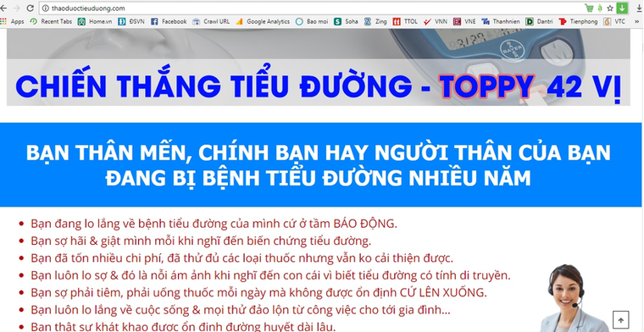Viewport: 644px width, 332px height.
Task: Open the VNE bookmark
Action: point(464,21)
